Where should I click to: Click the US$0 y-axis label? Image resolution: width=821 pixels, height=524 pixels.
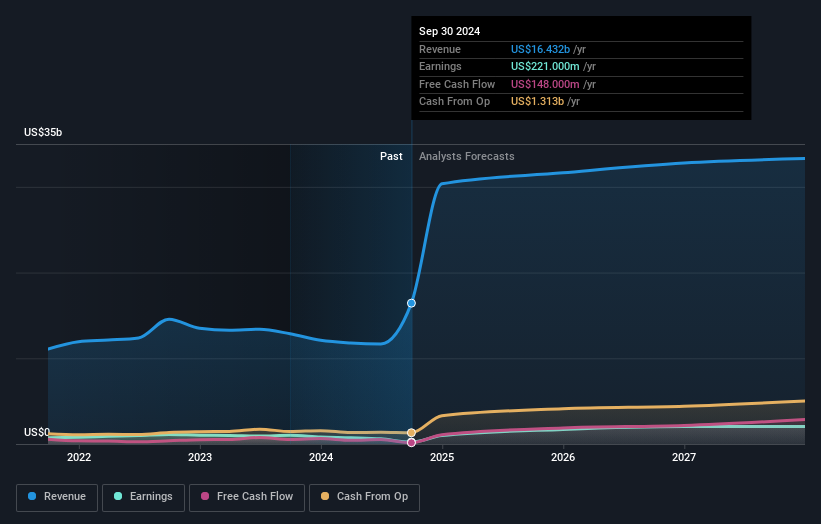coord(37,432)
